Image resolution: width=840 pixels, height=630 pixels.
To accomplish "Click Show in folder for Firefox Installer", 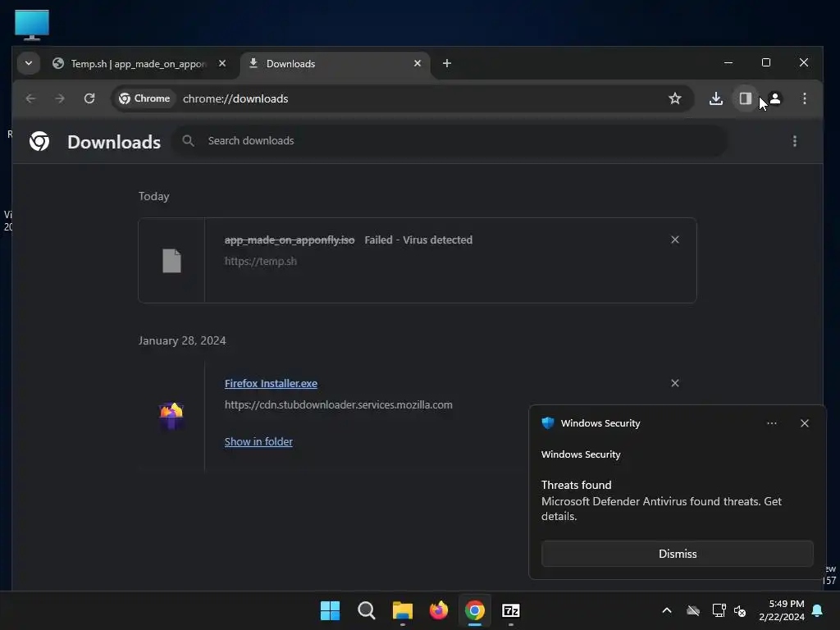I will (x=258, y=442).
